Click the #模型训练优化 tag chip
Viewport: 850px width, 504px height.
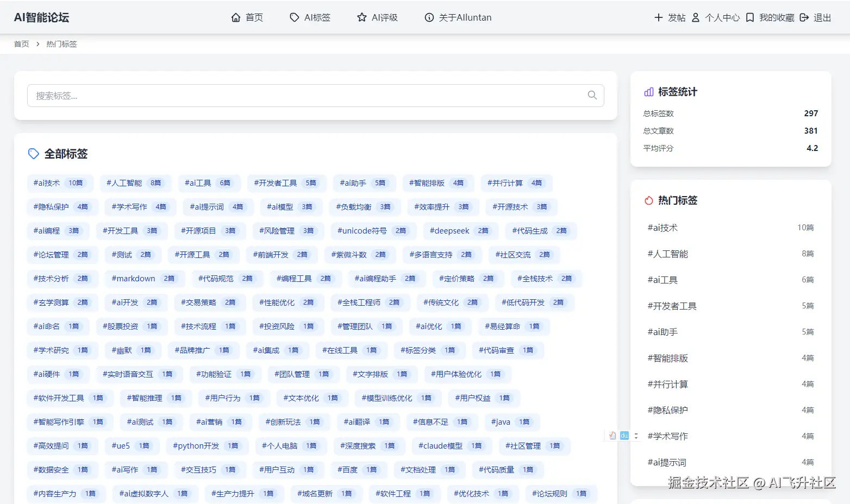[x=398, y=398]
